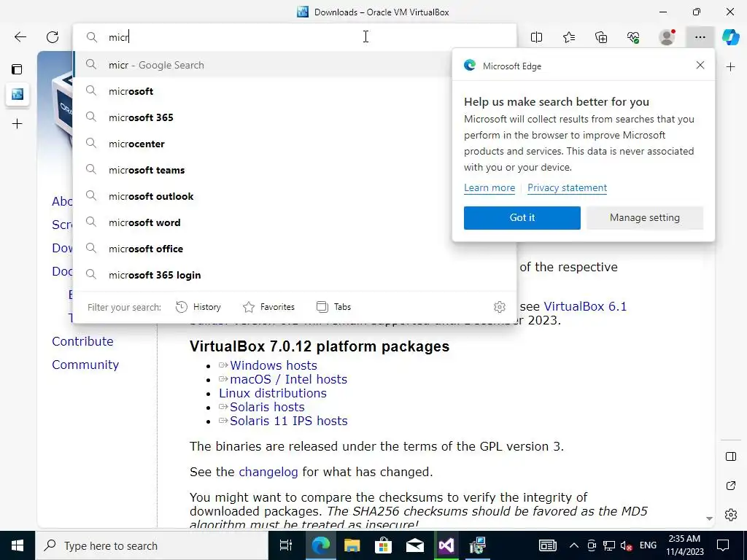
Task: Open tab actions menu icon in vertical tabs
Action: (x=18, y=69)
